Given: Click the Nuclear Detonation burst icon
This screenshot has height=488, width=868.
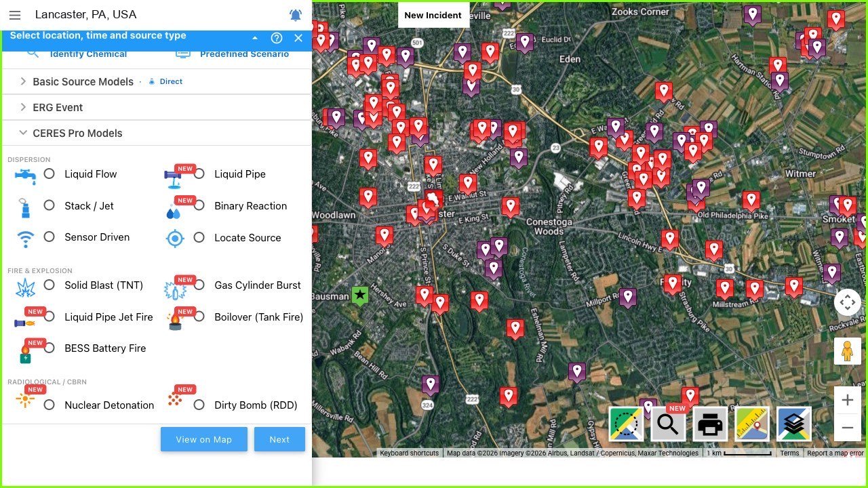Looking at the screenshot, I should pos(25,400).
